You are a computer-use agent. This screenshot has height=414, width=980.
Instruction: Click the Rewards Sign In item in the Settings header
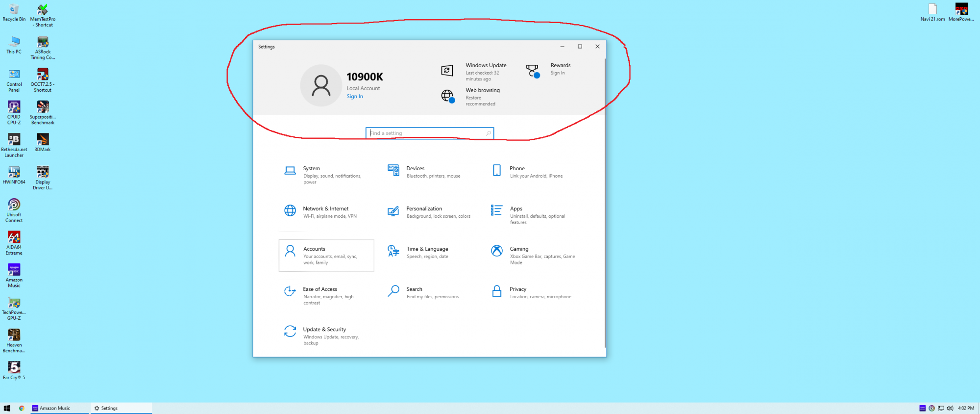point(549,70)
